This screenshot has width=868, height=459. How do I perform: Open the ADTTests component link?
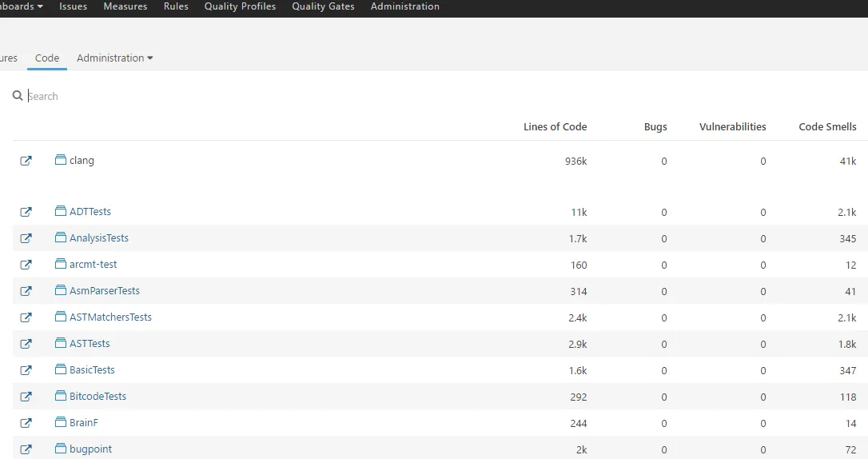pyautogui.click(x=90, y=211)
